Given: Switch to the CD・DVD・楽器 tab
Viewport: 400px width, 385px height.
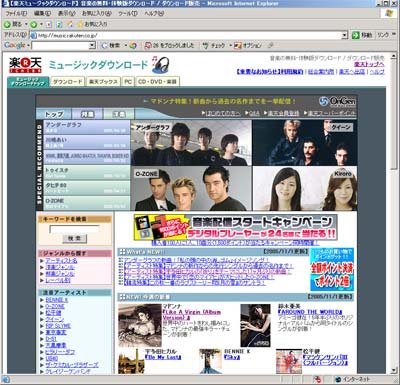Looking at the screenshot, I should tap(157, 82).
